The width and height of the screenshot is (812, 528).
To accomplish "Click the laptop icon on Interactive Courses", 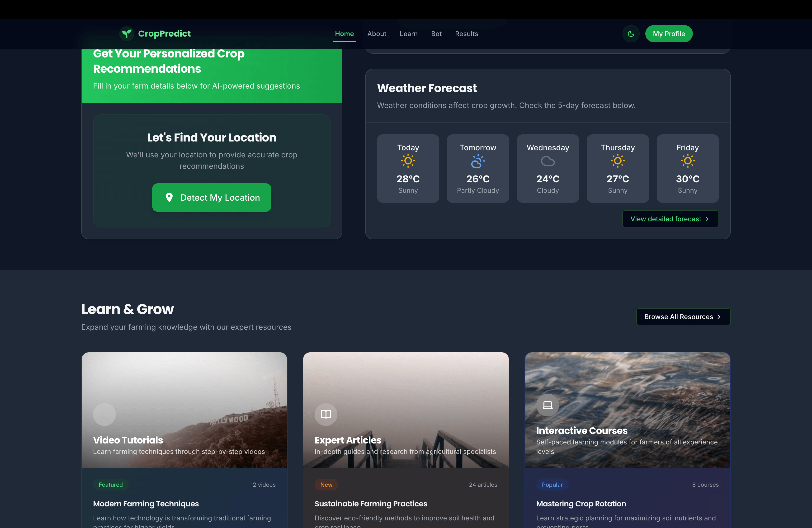I will tap(548, 405).
